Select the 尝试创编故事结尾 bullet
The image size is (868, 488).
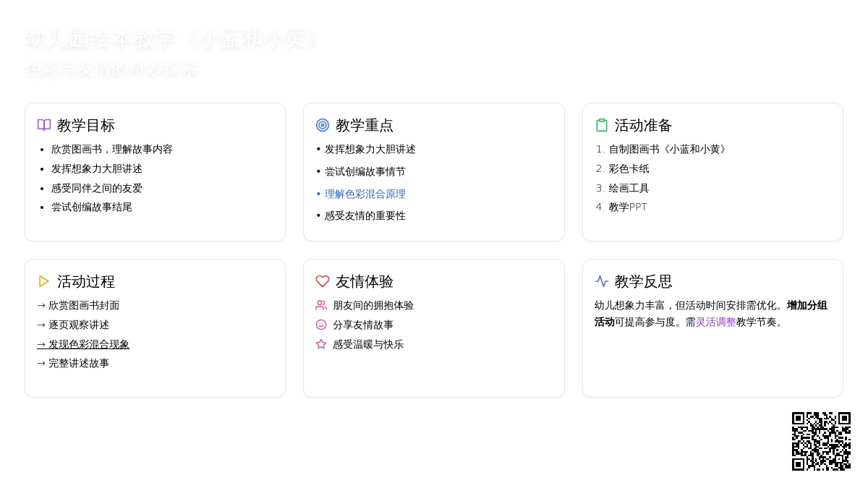[x=92, y=207]
